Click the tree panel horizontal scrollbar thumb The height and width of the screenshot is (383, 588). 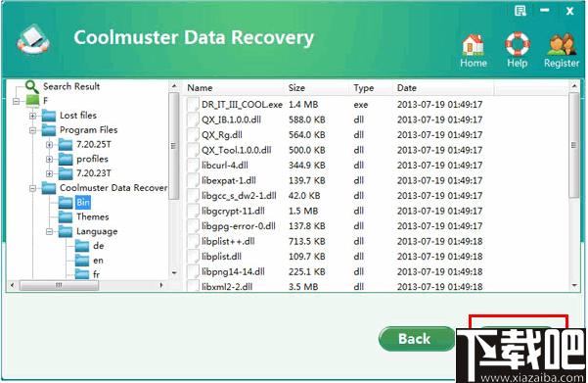tap(59, 285)
